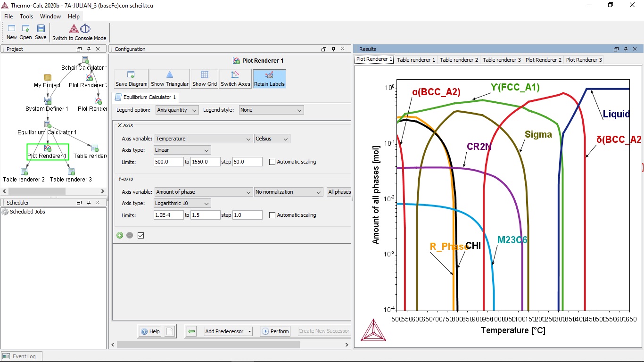The image size is (644, 362).
Task: Enable Show Triangular plot
Action: [170, 79]
